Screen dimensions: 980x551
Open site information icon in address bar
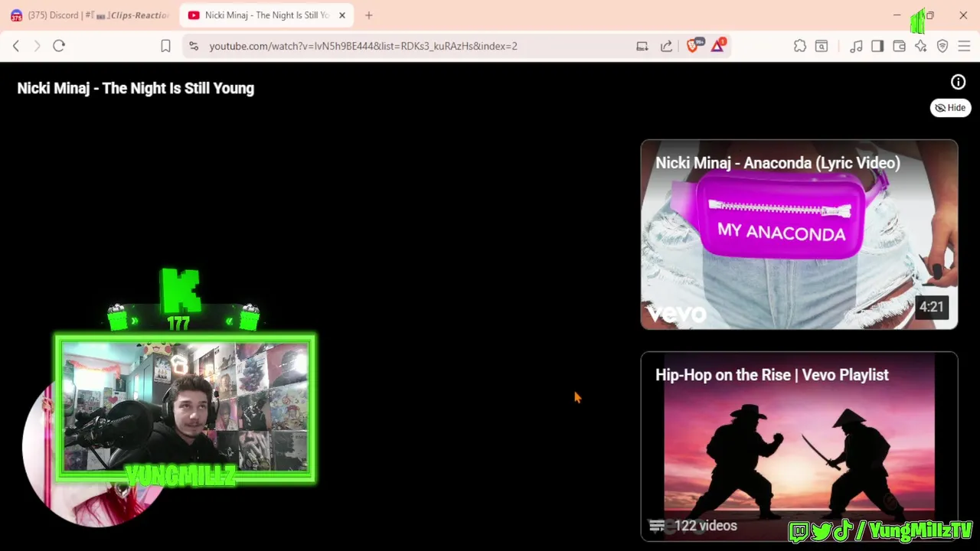pyautogui.click(x=194, y=46)
